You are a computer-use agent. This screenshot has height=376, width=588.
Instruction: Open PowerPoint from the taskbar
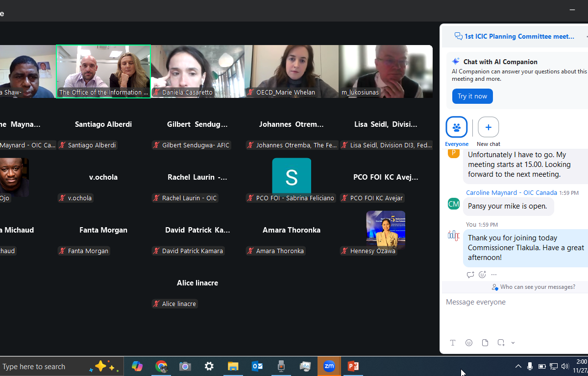point(353,366)
